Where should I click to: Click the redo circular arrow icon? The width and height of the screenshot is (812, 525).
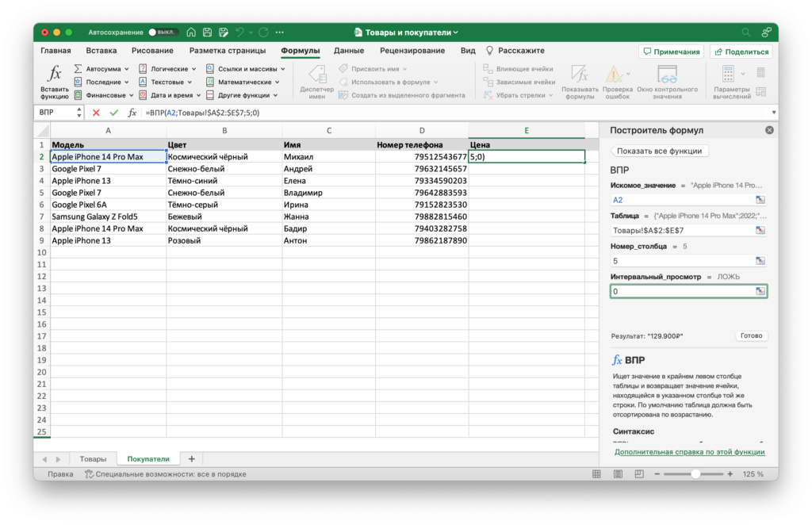pyautogui.click(x=263, y=32)
